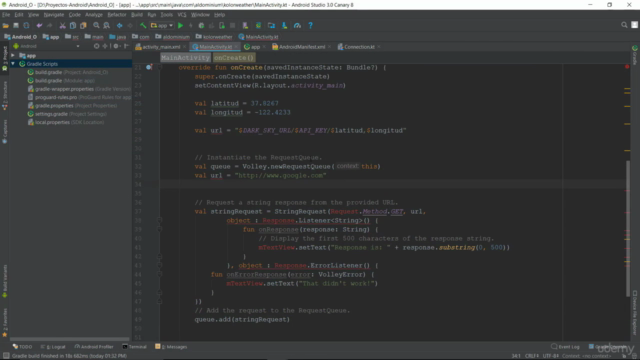Switch to activity_main.xml editor tab
The height and width of the screenshot is (360, 640).
tap(161, 47)
